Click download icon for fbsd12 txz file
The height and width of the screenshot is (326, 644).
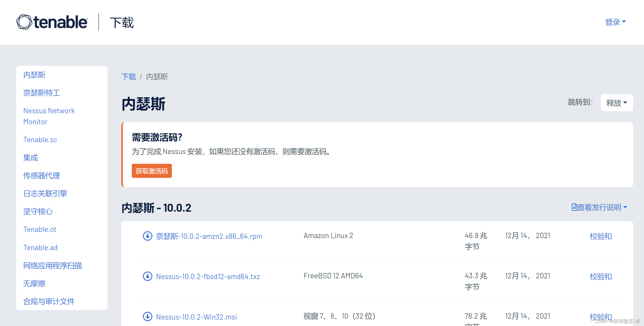coord(147,276)
